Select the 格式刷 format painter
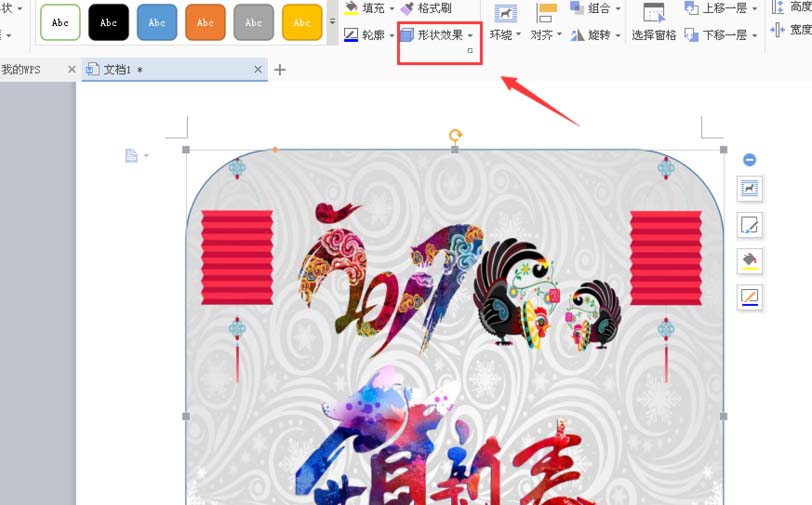Viewport: 812px width, 505px height. pos(427,8)
